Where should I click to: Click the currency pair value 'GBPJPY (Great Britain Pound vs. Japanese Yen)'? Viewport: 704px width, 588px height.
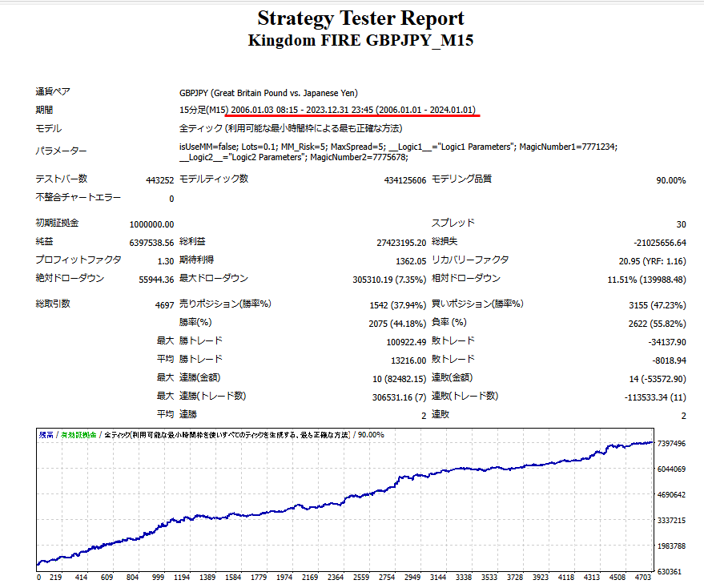(x=268, y=93)
